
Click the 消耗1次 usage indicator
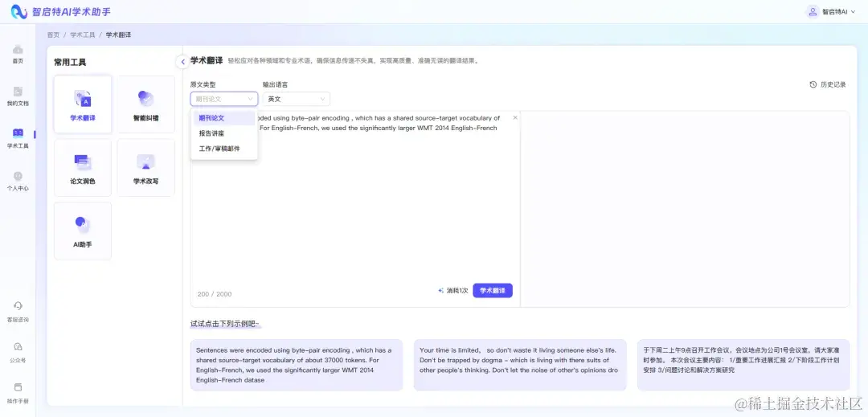coord(453,290)
